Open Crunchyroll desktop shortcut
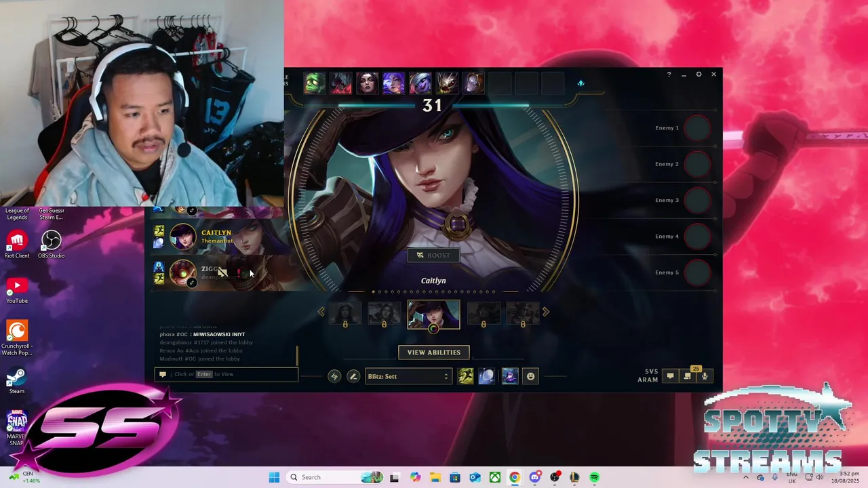This screenshot has width=868, height=488. pos(17,338)
